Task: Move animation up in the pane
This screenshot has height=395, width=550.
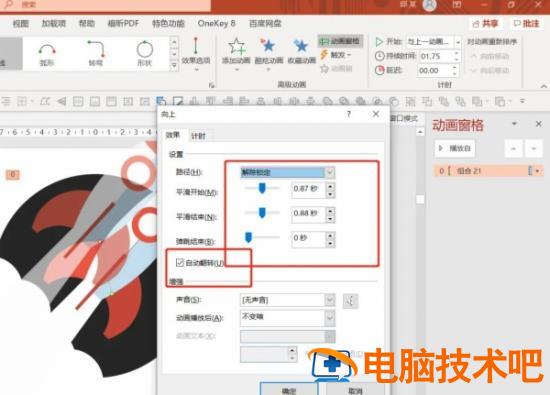Action: click(514, 148)
